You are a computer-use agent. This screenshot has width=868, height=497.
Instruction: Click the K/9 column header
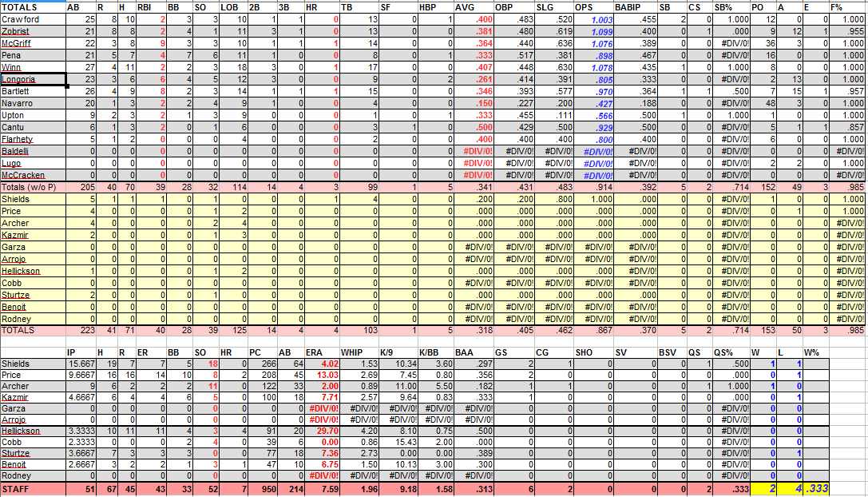tap(398, 352)
